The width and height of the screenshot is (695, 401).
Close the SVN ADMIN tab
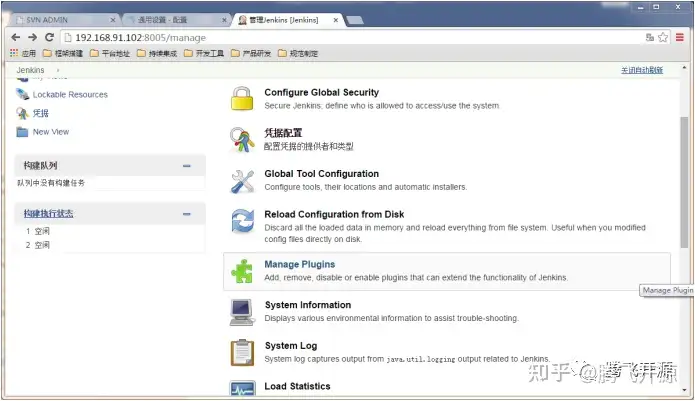[x=113, y=20]
